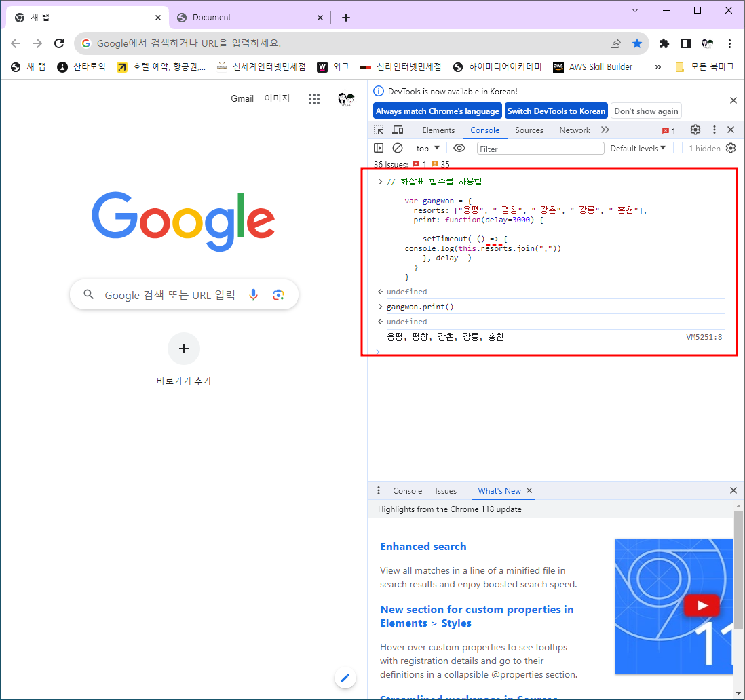Open Gmail link

[x=242, y=98]
